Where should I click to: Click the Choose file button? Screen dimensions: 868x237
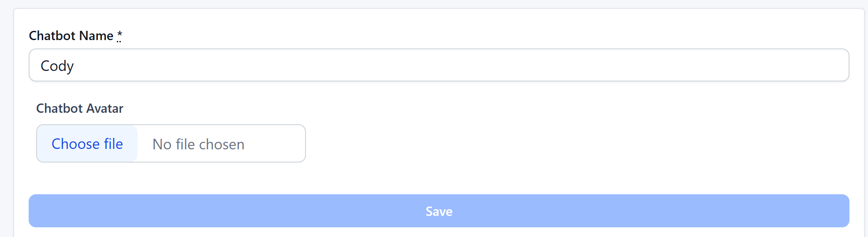click(87, 144)
